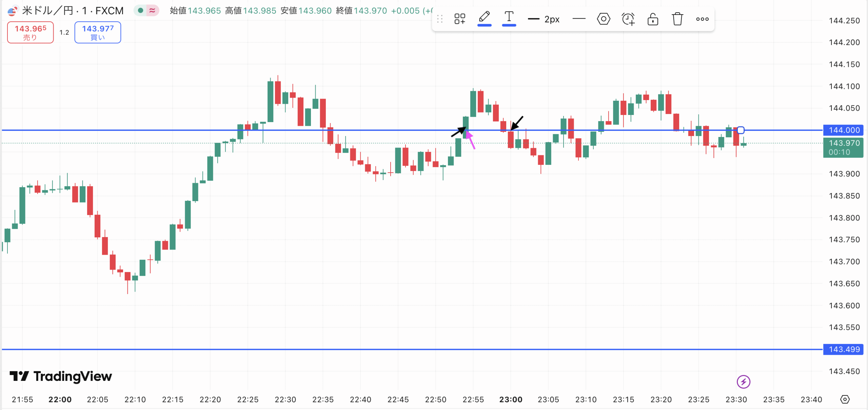The height and width of the screenshot is (410, 868).
Task: Click the 22:00 time axis label
Action: [x=60, y=399]
